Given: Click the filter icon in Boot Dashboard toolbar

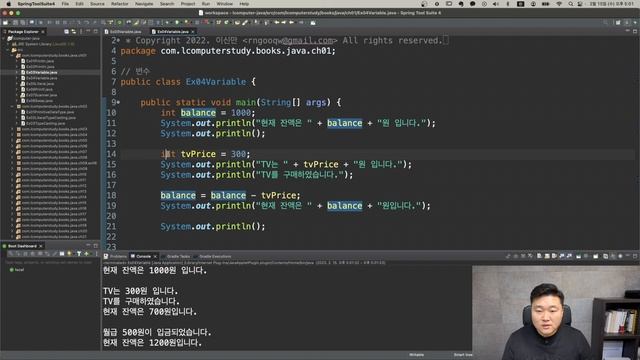Looking at the screenshot, I should point(79,254).
